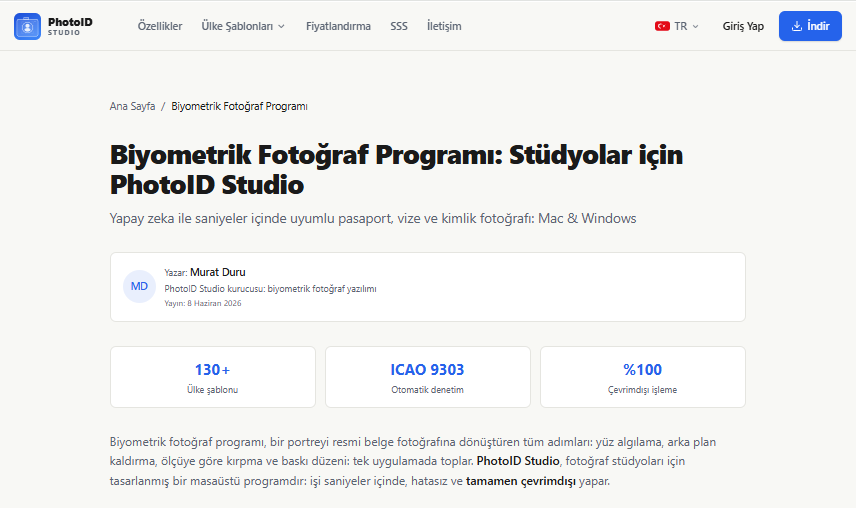This screenshot has width=856, height=508.
Task: Click the MD author avatar
Action: (139, 286)
